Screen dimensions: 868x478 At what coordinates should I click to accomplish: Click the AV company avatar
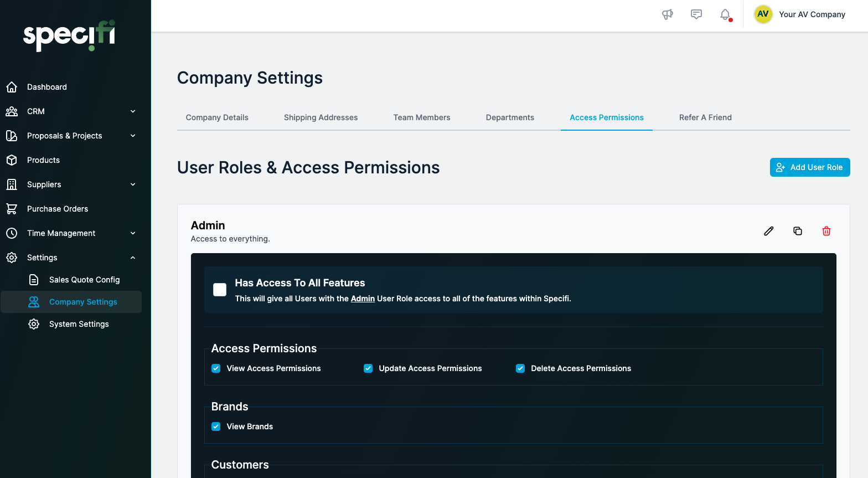click(763, 14)
